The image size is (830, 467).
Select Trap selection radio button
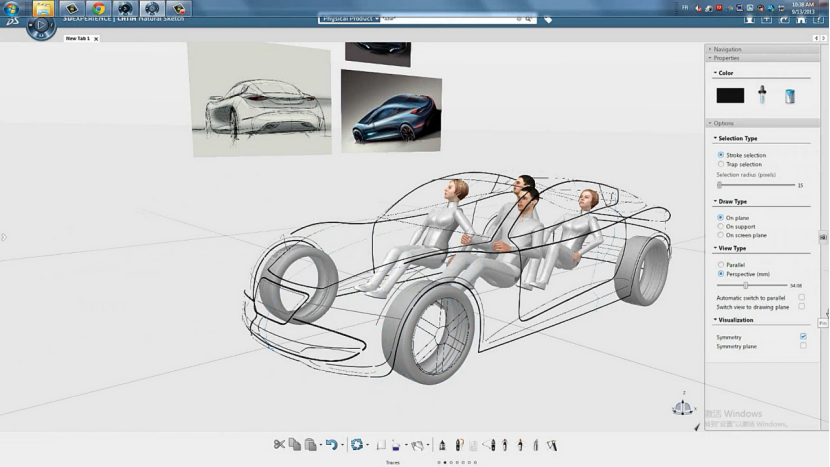click(721, 164)
